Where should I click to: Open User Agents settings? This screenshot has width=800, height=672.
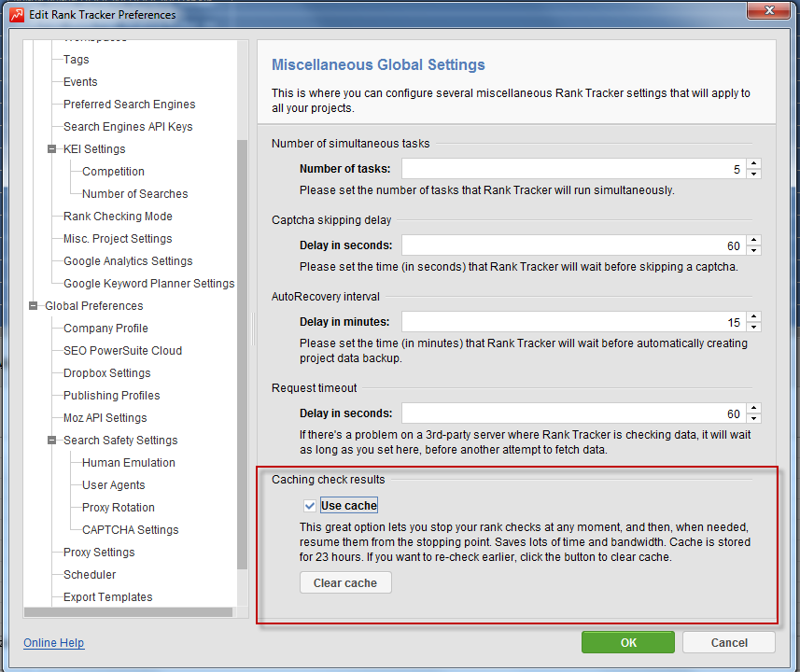tap(113, 485)
